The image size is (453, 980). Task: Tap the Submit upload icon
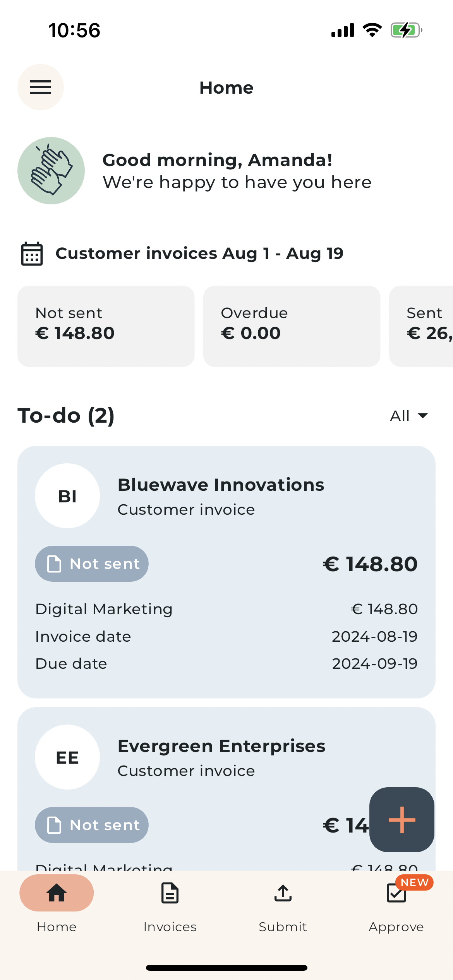click(x=283, y=893)
